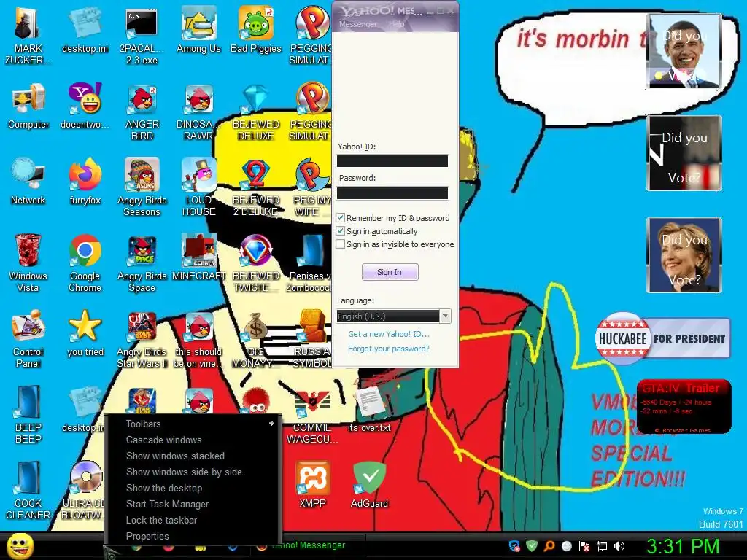Open the Network desktop icon
The height and width of the screenshot is (560, 747).
28,182
